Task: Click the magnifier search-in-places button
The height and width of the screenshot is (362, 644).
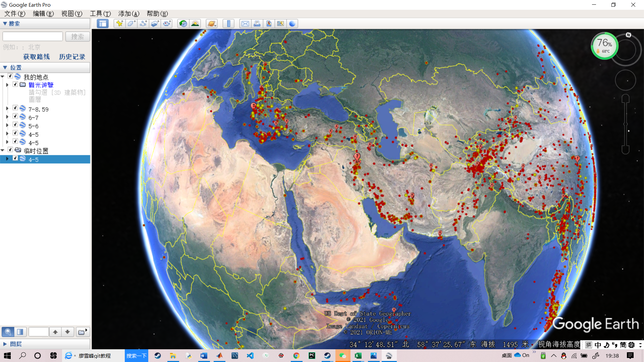Action: coord(8,332)
